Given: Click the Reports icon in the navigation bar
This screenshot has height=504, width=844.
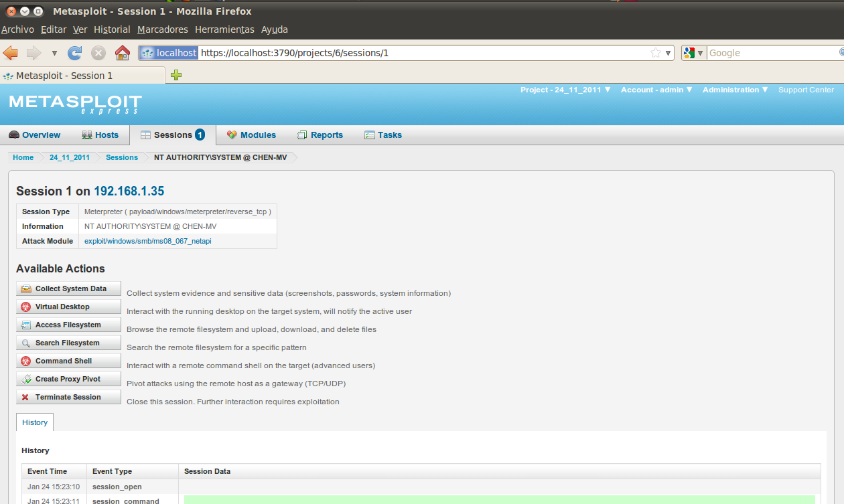Looking at the screenshot, I should point(301,135).
